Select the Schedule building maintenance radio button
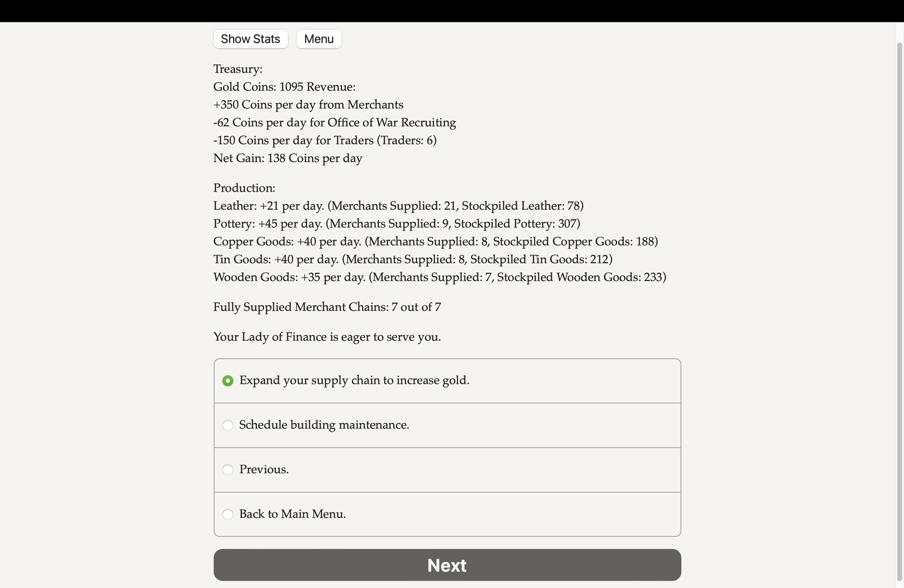The image size is (904, 588). pyautogui.click(x=228, y=425)
